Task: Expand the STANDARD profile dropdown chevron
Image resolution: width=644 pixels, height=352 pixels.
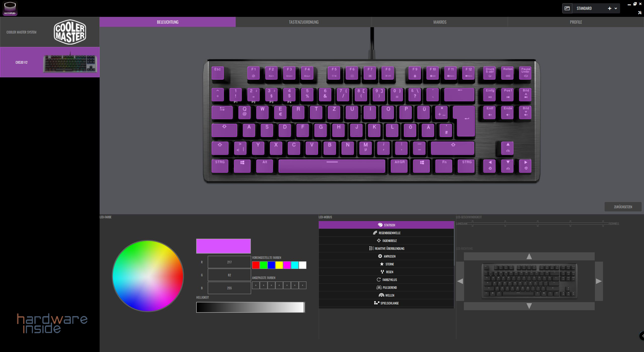Action: pos(616,8)
